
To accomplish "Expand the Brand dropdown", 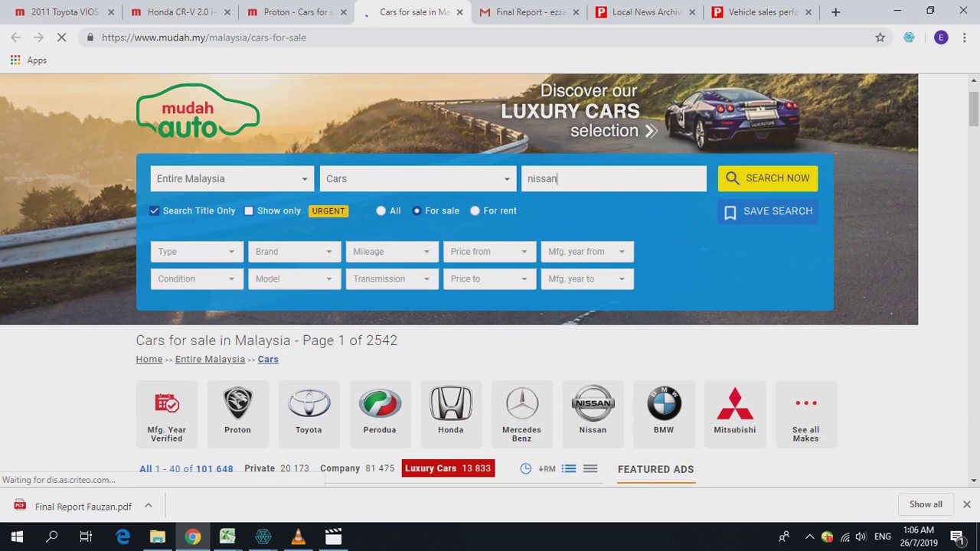I will point(294,251).
